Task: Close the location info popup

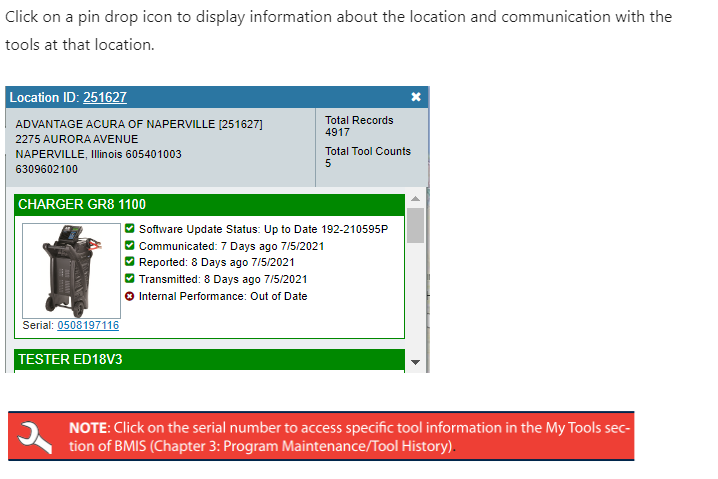Action: point(416,97)
